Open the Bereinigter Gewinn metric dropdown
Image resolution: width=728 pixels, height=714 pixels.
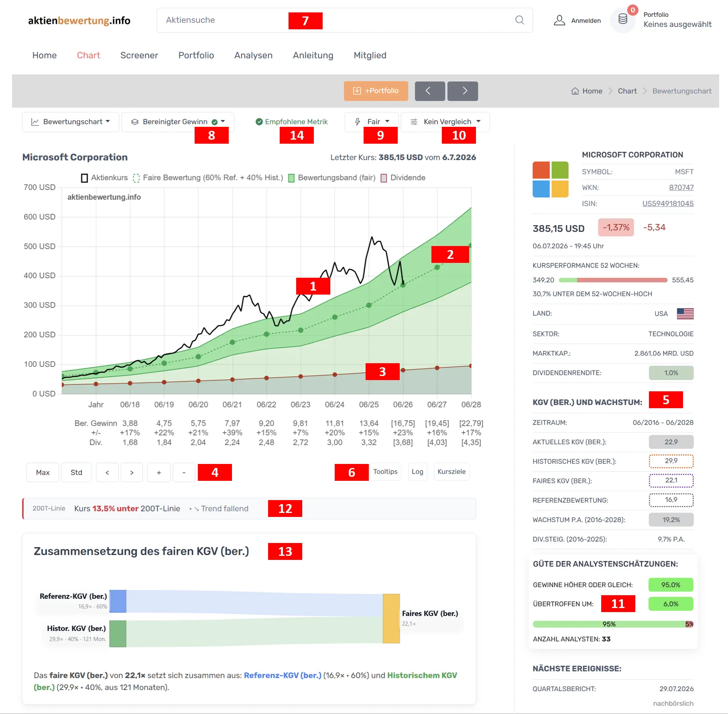(x=178, y=122)
